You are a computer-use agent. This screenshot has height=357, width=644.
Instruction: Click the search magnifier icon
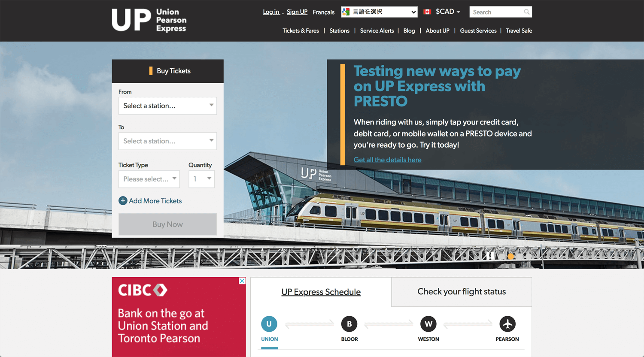526,12
